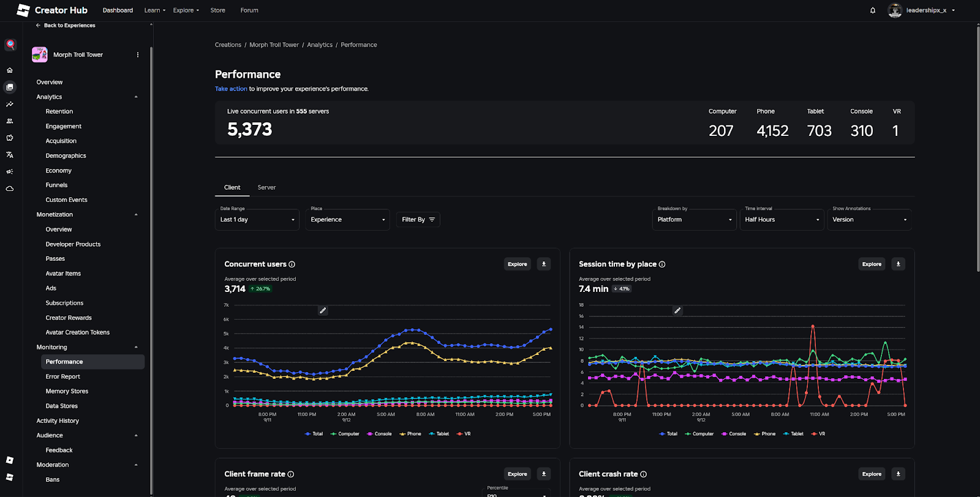The height and width of the screenshot is (497, 980).
Task: Open the Breakdown by Platform dropdown
Action: (x=693, y=219)
